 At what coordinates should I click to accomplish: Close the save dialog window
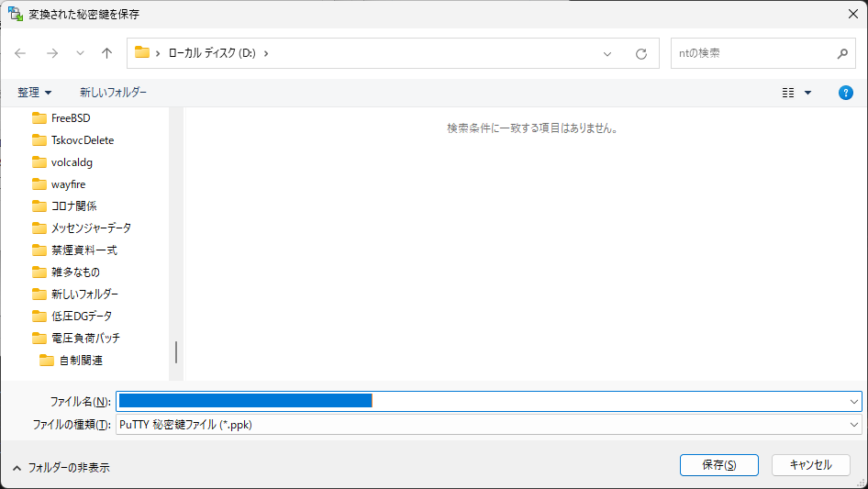853,14
